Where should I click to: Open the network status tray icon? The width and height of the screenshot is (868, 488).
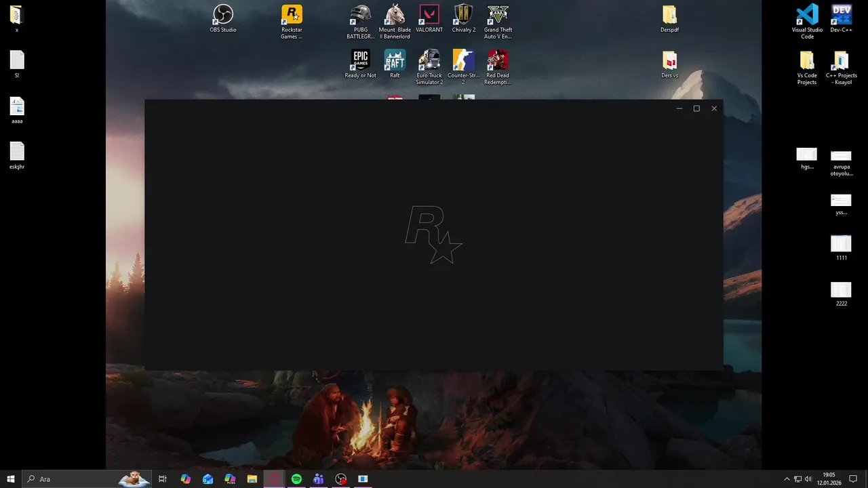[797, 479]
